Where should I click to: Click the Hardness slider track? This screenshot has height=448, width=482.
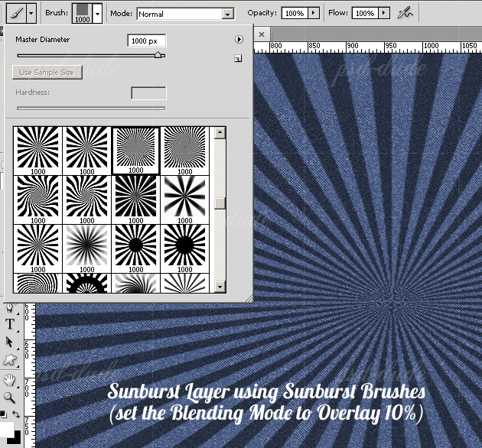click(91, 108)
